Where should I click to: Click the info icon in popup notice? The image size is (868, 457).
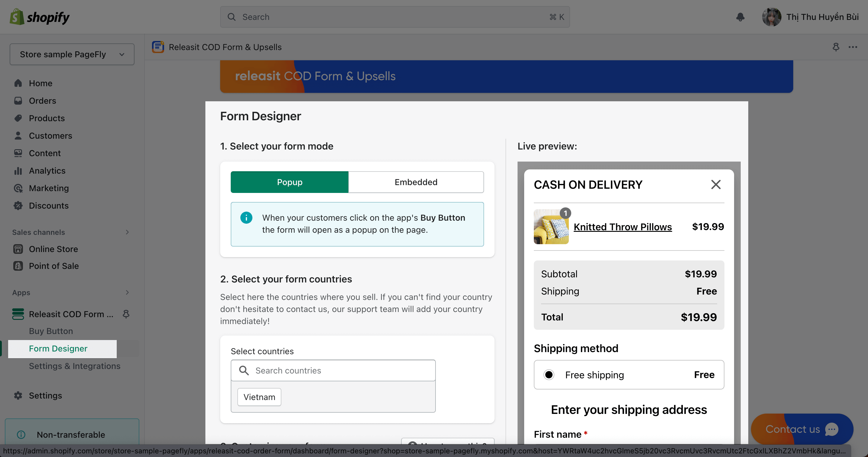click(246, 218)
